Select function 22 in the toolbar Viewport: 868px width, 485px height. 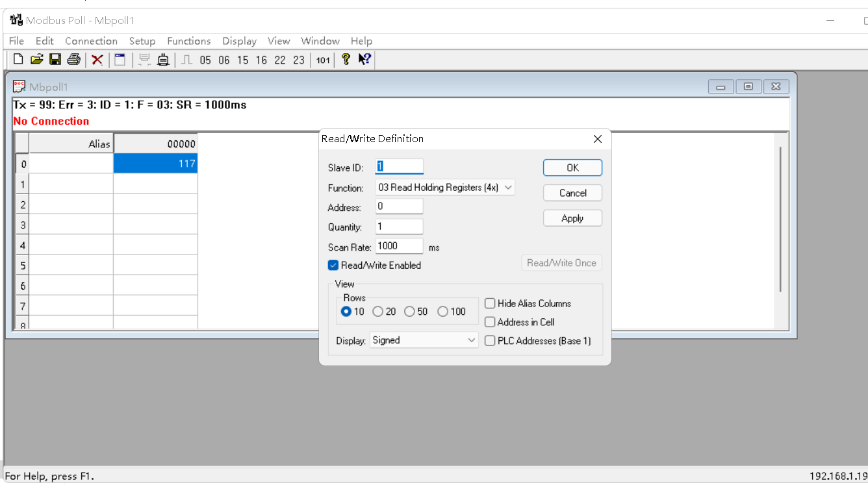pos(280,60)
